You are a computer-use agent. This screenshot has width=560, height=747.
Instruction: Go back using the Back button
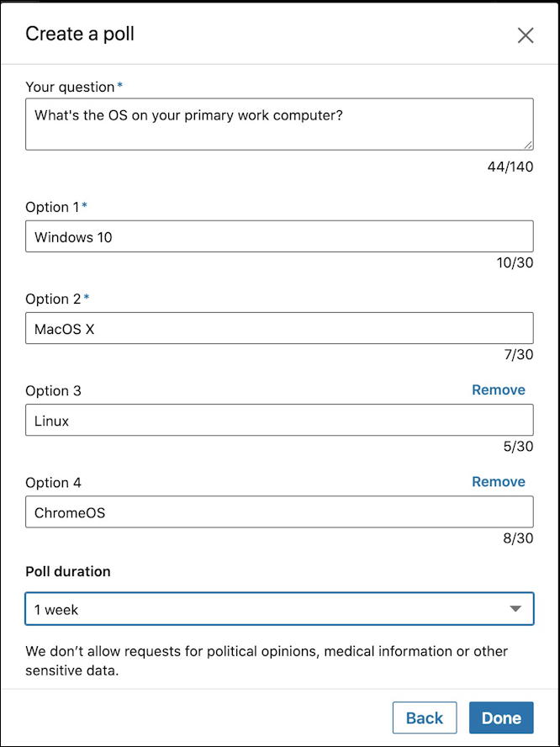[x=425, y=718]
